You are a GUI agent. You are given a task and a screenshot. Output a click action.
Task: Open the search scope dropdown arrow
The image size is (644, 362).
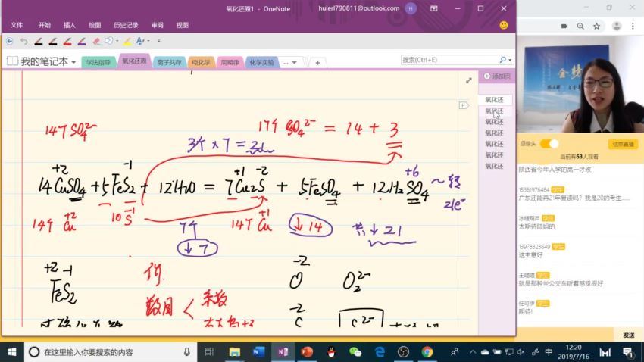pyautogui.click(x=510, y=60)
